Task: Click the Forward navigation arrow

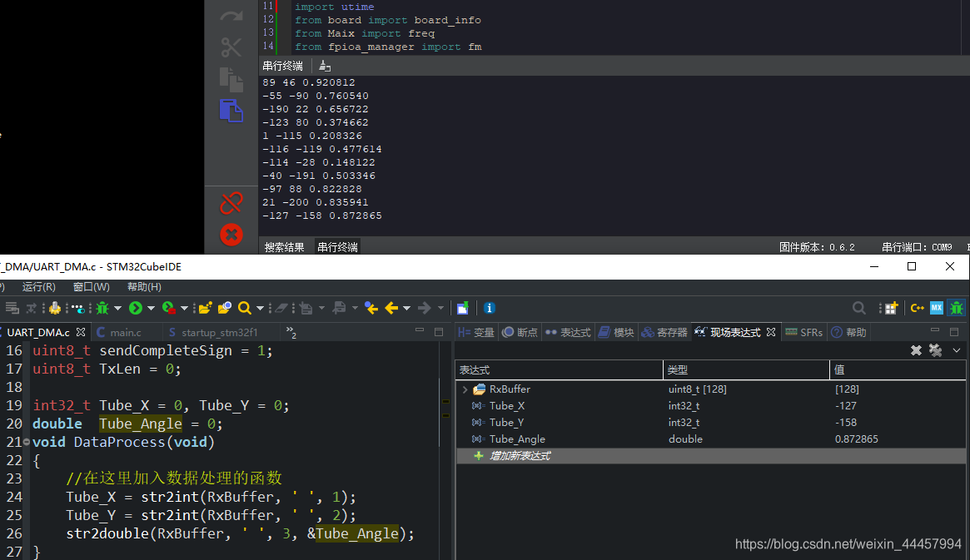Action: 425,308
